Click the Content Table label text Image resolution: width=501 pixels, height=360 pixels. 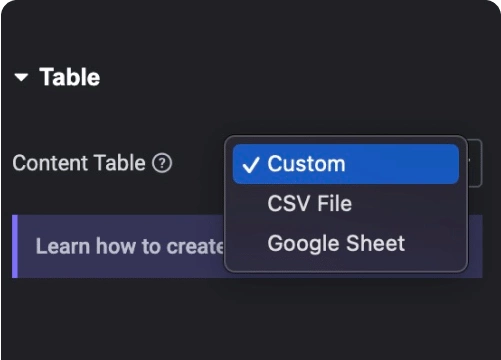(79, 163)
